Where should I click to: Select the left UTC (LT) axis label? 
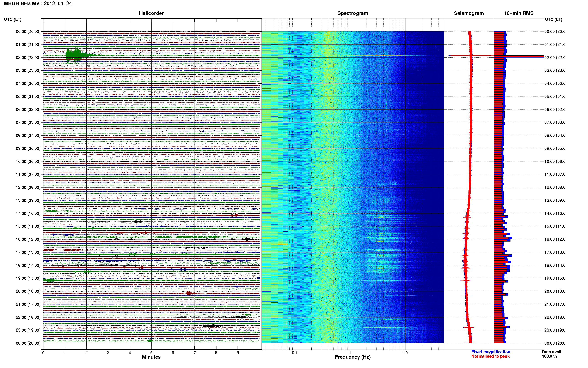tap(13, 19)
